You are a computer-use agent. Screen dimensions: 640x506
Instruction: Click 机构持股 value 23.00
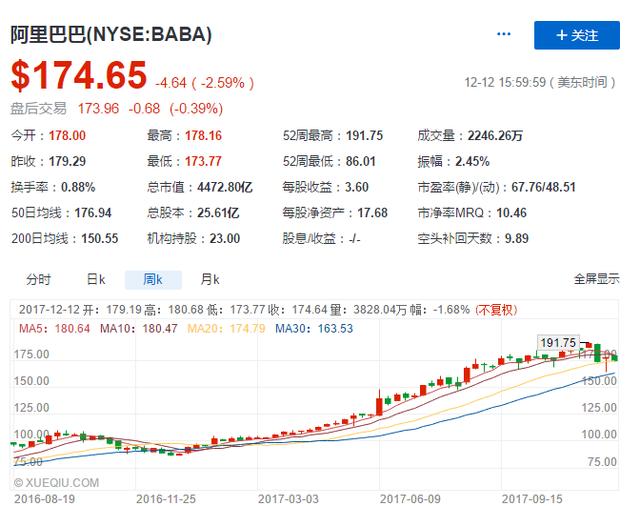(225, 238)
